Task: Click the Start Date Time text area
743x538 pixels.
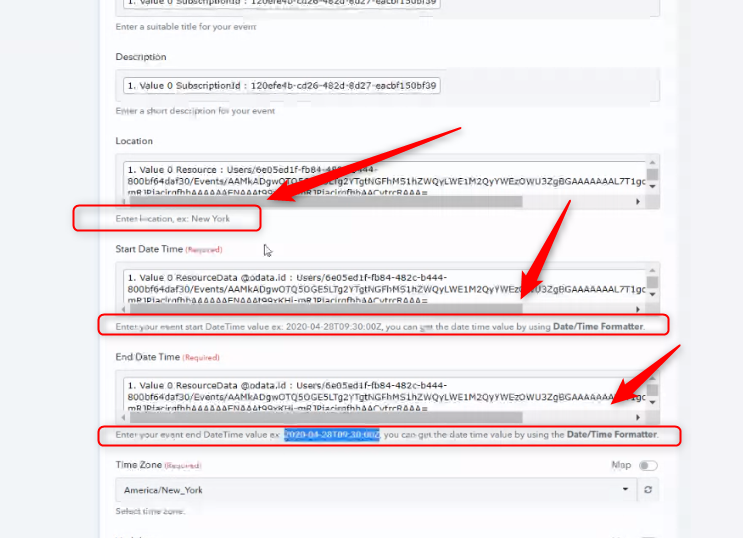Action: coord(384,287)
